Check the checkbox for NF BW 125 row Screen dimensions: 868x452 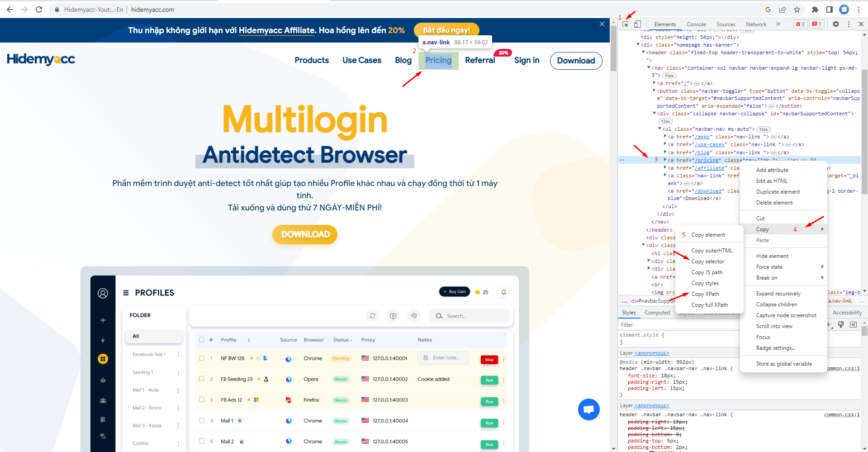(x=202, y=358)
